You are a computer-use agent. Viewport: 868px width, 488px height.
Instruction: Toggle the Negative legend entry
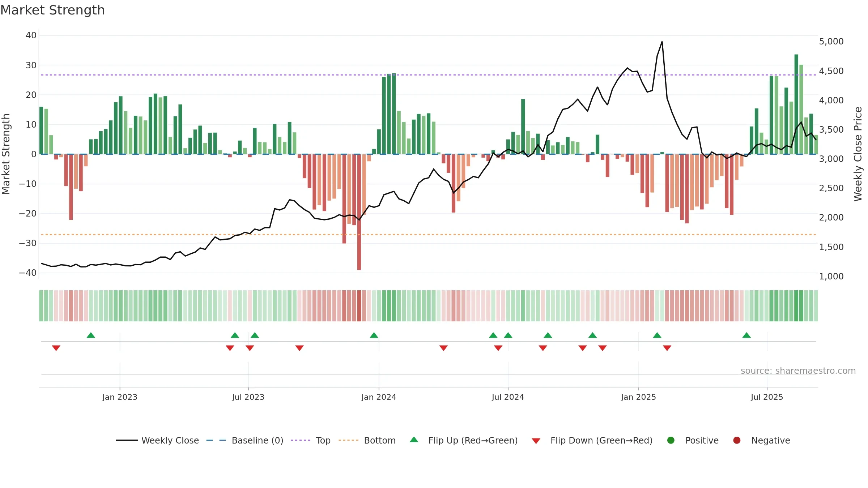(x=761, y=440)
